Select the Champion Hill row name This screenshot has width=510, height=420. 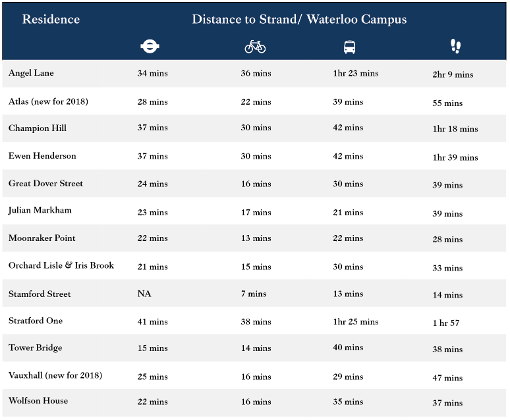coord(38,128)
